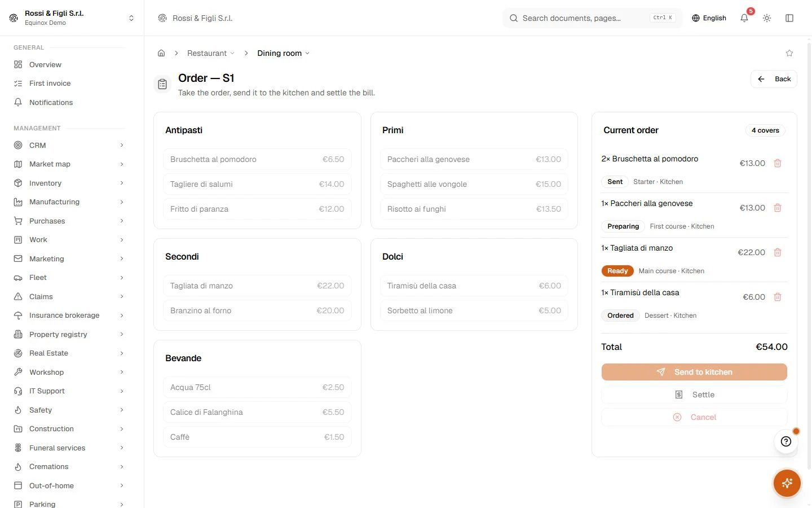Image resolution: width=812 pixels, height=508 pixels.
Task: Add Bruschetta al pomodoro from Antipasti
Action: pos(257,159)
